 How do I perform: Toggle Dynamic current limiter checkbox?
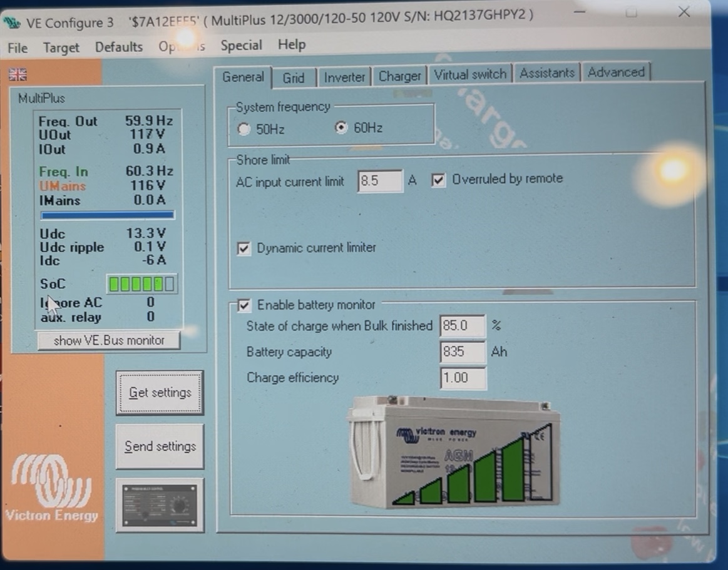(x=244, y=248)
